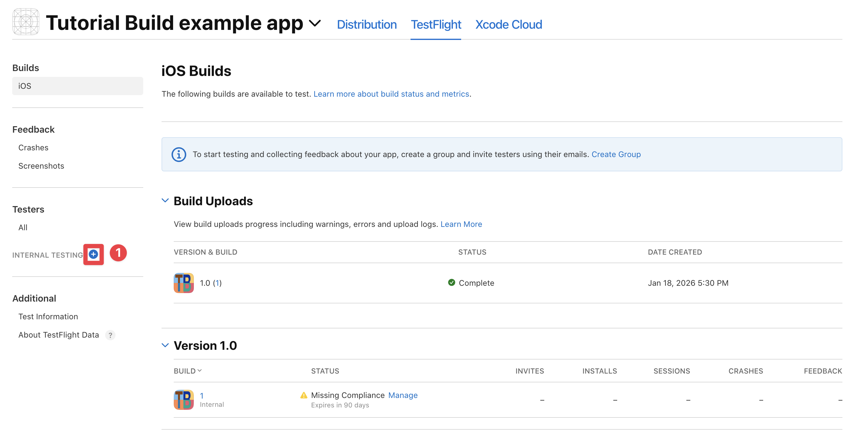
Task: Collapse the Version 1.0 section
Action: pyautogui.click(x=165, y=345)
